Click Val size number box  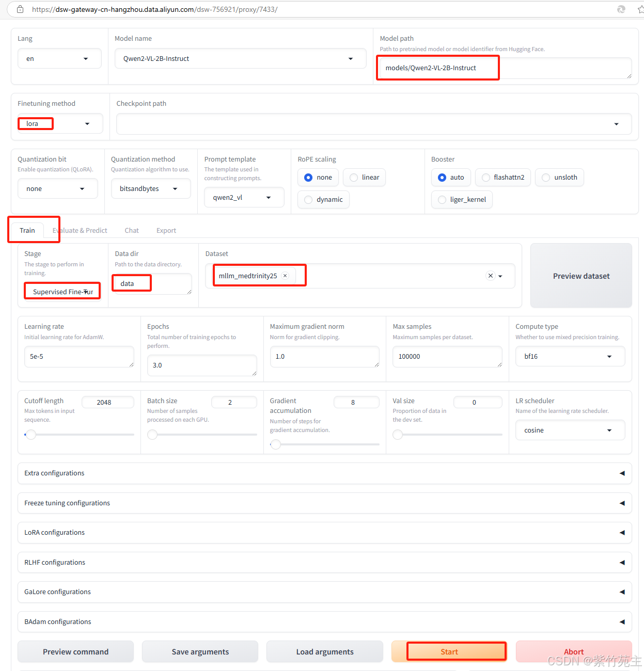478,402
